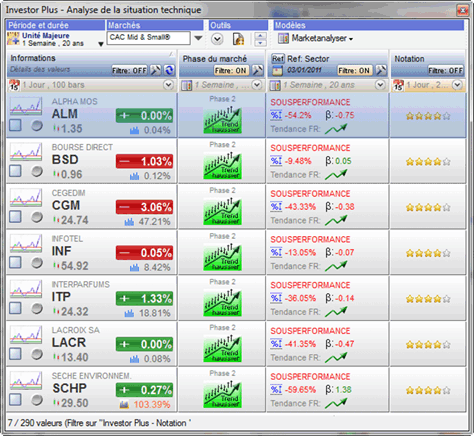Expand the Phase du marché 1 Semaine dropdown
Image resolution: width=474 pixels, height=436 pixels.
(x=257, y=85)
